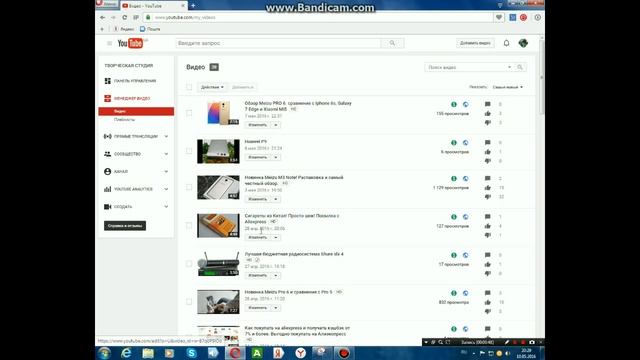Viewport: 640px width, 360px height.
Task: Expand the Сообщество sidebar section
Action: click(166, 154)
